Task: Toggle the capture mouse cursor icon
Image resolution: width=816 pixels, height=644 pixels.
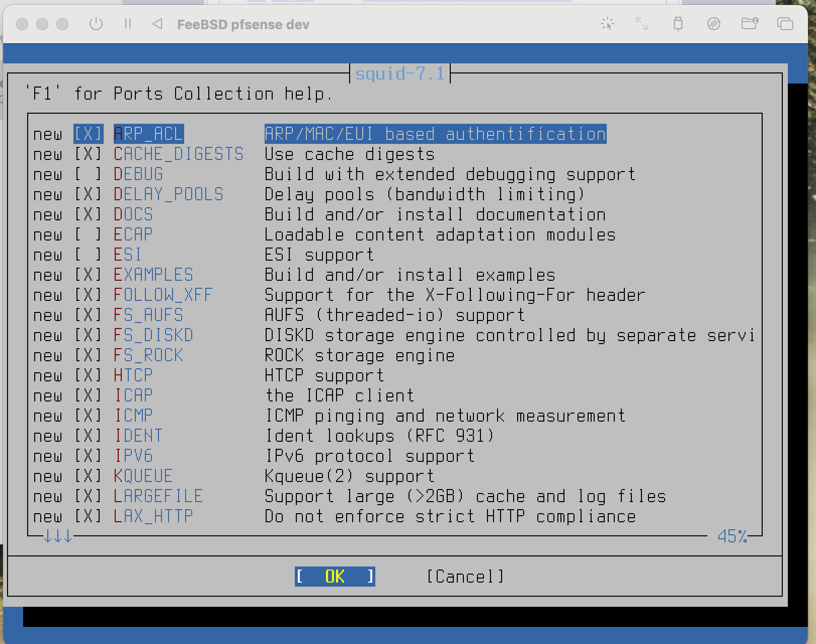Action: click(x=608, y=24)
